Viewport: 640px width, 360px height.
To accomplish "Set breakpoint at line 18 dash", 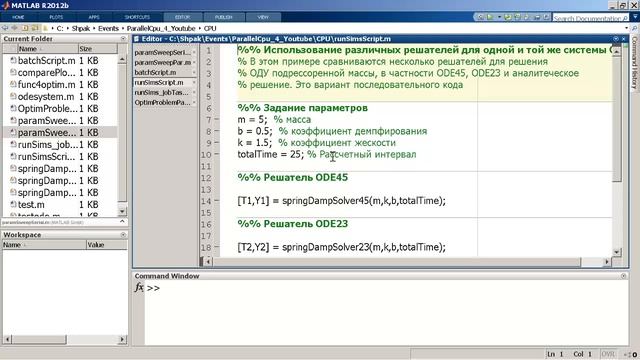I will point(217,247).
